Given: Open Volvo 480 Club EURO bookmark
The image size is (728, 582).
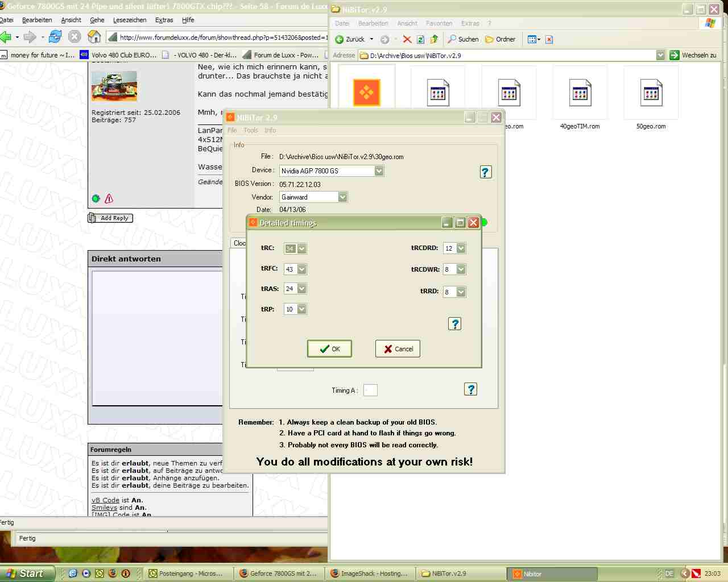Looking at the screenshot, I should [118, 55].
